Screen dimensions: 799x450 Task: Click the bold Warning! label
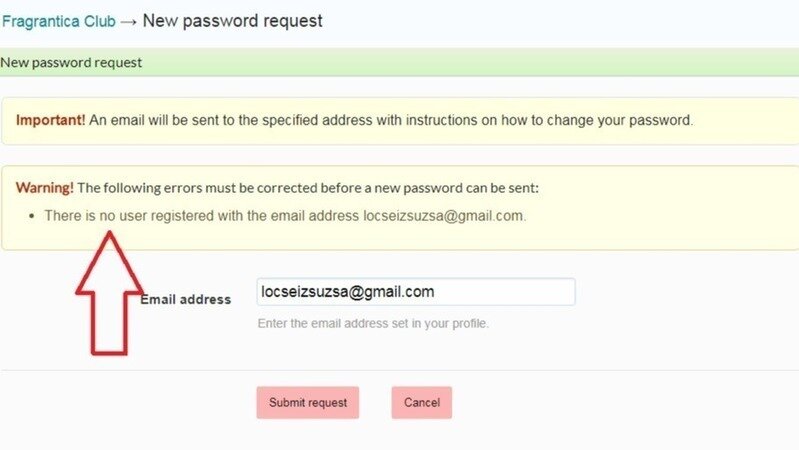click(x=44, y=187)
